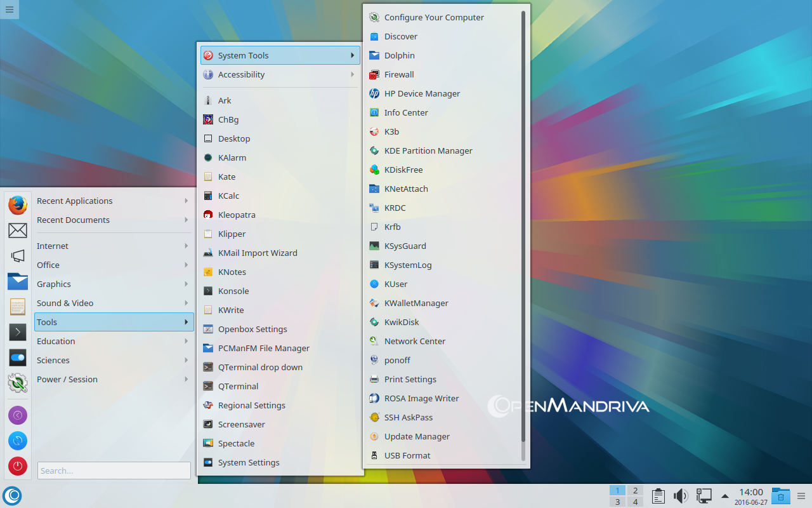Launch Firefox from the favorites sidebar
Screen dimensions: 812x508
pos(18,205)
